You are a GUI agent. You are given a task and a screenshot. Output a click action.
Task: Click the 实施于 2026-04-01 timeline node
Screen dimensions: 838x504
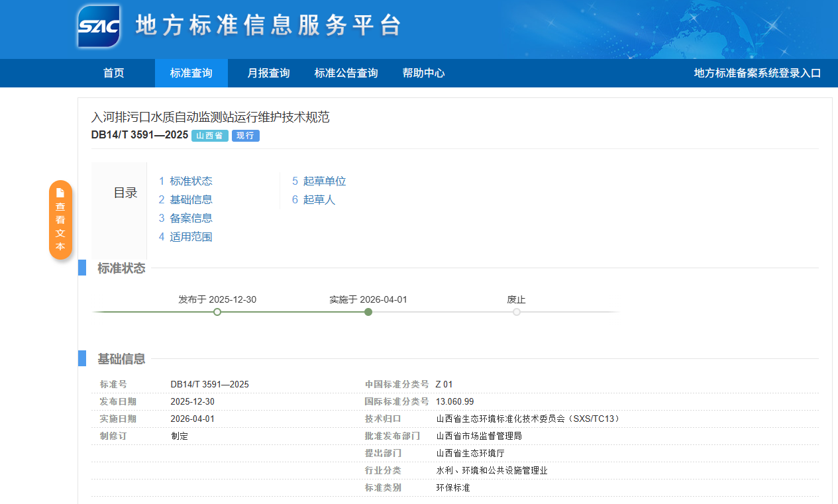pos(368,312)
